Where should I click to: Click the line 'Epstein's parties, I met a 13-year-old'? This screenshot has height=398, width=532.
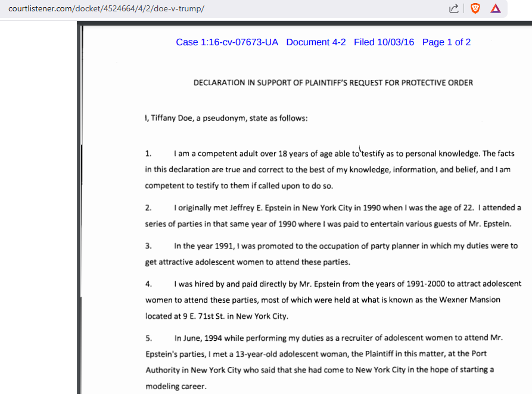tap(316, 354)
